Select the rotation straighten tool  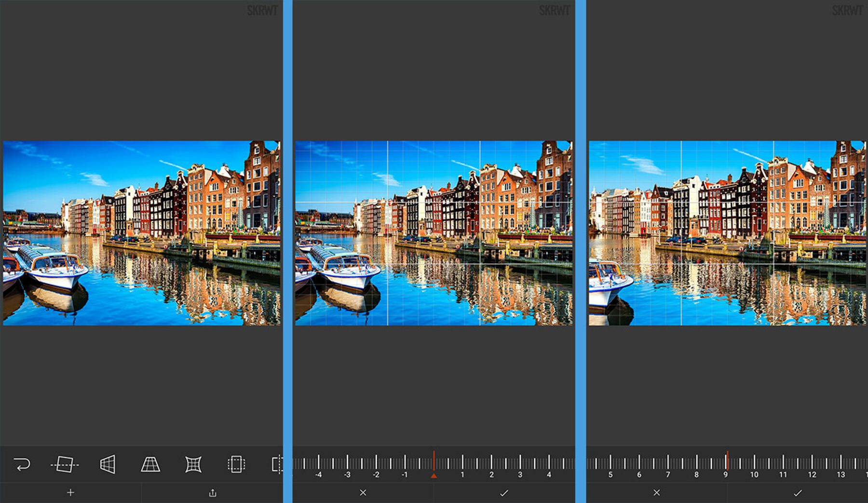[x=65, y=464]
